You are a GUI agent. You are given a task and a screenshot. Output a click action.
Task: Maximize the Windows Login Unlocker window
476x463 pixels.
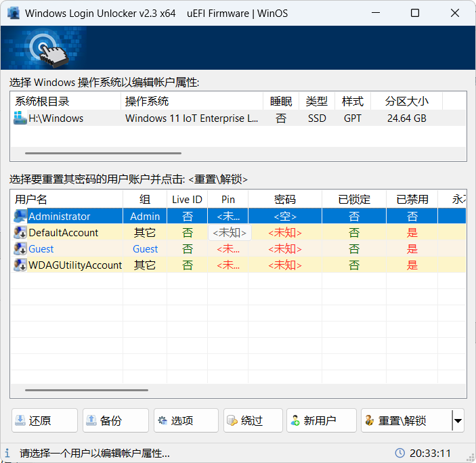click(415, 13)
